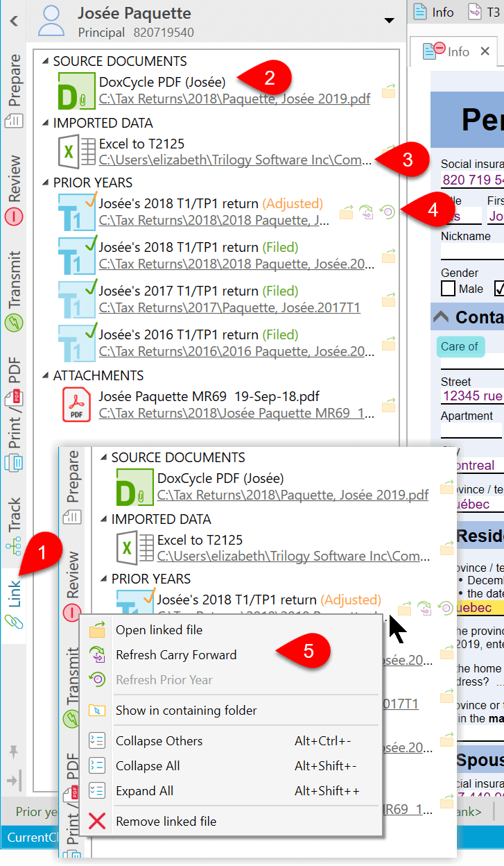The width and height of the screenshot is (504, 866).
Task: Open the folder icon in the MR69 attachment row, top panel
Action: coord(388,405)
